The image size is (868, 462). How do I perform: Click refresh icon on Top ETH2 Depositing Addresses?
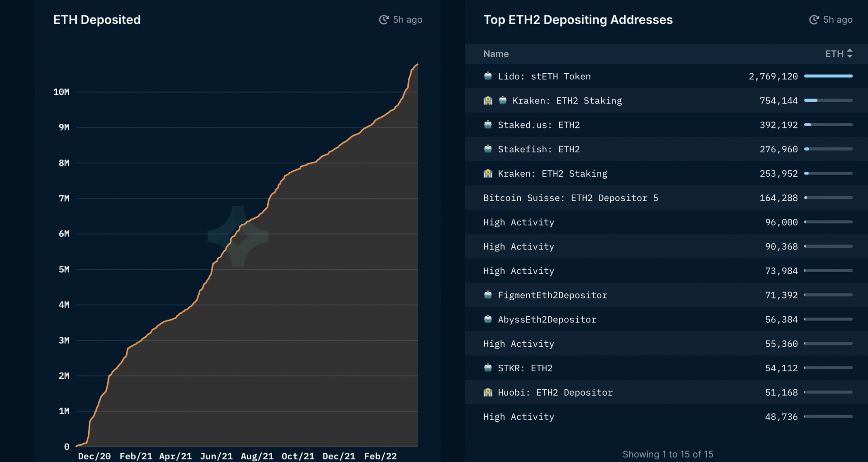coord(814,20)
